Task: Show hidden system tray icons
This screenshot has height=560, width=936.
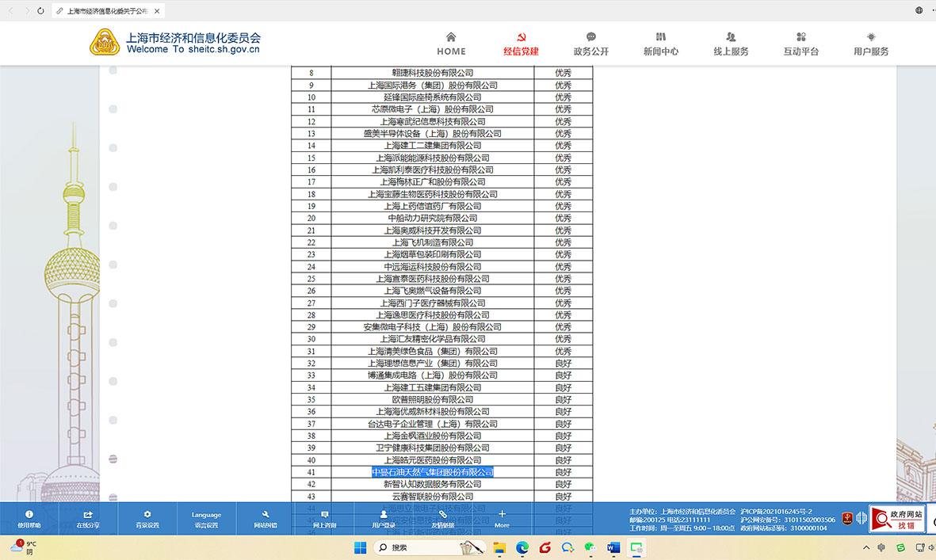Action: pos(866,547)
